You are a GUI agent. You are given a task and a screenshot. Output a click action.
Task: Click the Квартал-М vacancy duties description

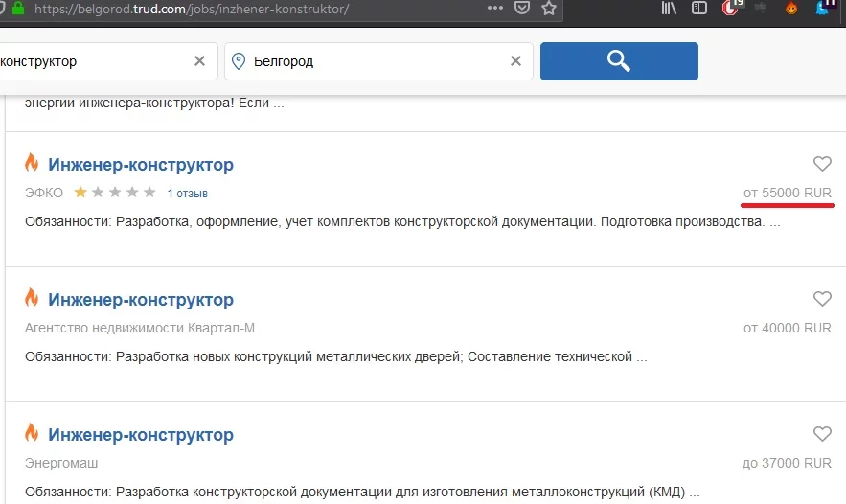click(336, 356)
